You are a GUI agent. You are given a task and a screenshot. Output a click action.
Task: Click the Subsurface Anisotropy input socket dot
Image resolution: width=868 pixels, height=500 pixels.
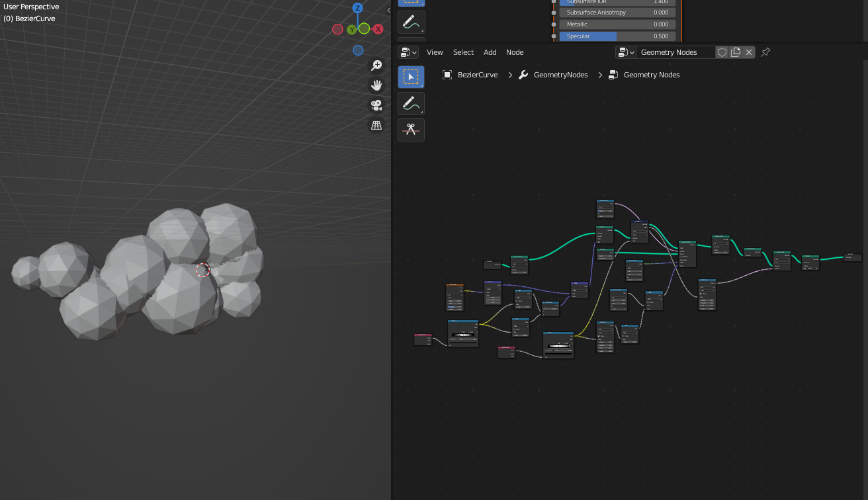coord(554,13)
